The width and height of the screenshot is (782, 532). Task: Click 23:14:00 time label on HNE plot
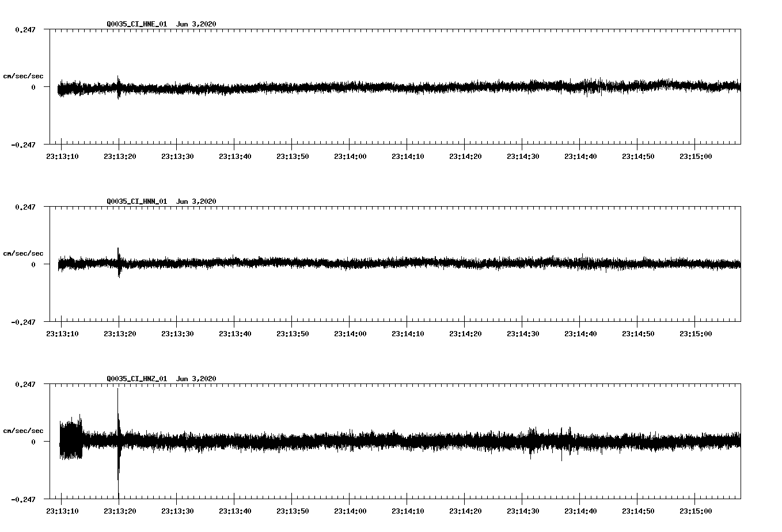(350, 157)
